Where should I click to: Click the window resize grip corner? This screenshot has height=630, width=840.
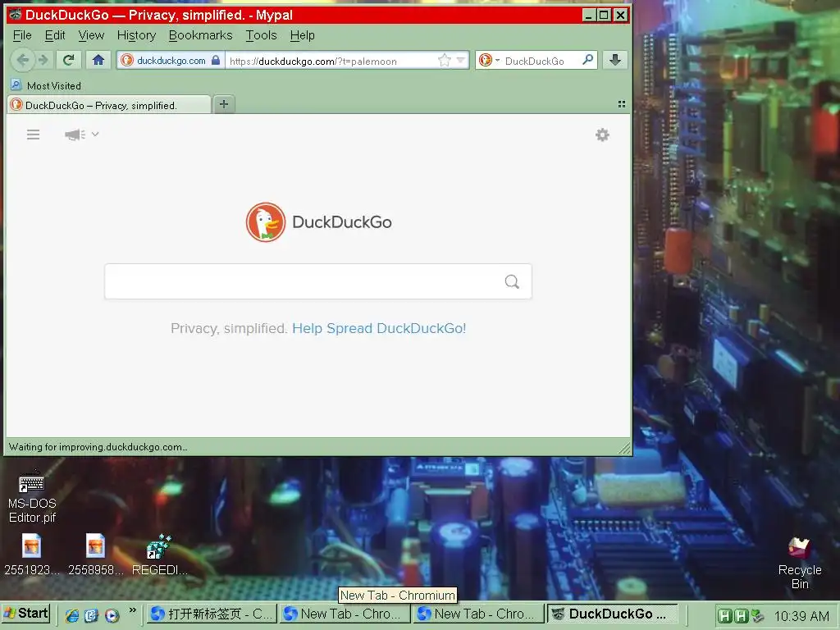point(624,448)
